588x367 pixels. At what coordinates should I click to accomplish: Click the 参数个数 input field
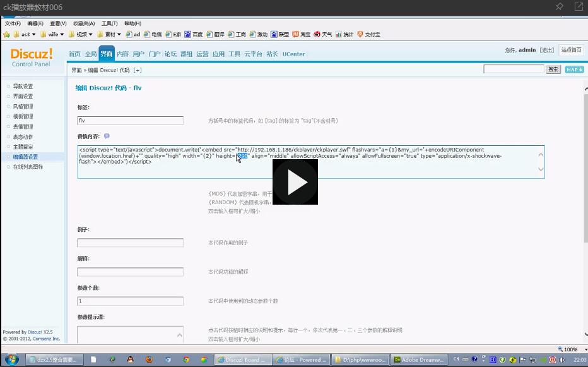[x=130, y=301]
